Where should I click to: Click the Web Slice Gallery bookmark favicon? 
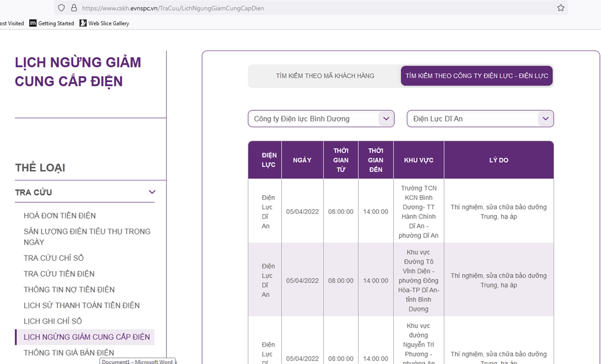(x=83, y=23)
